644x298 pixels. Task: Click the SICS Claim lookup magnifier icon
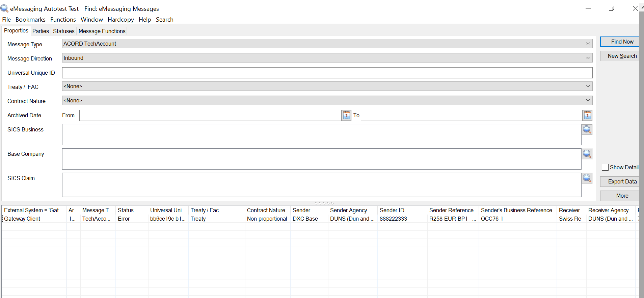587,178
